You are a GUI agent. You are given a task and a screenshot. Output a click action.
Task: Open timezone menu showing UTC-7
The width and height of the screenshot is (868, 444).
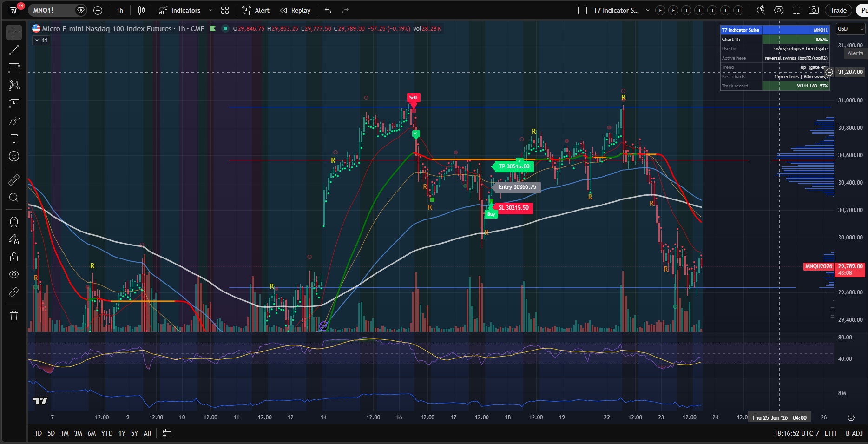tap(797, 433)
